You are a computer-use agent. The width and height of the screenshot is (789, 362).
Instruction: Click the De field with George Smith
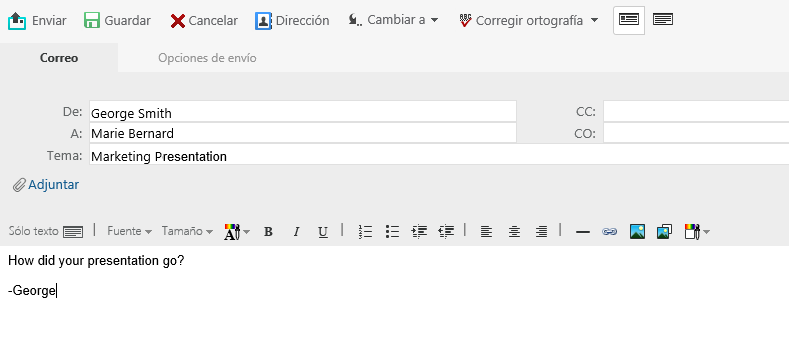(x=303, y=111)
